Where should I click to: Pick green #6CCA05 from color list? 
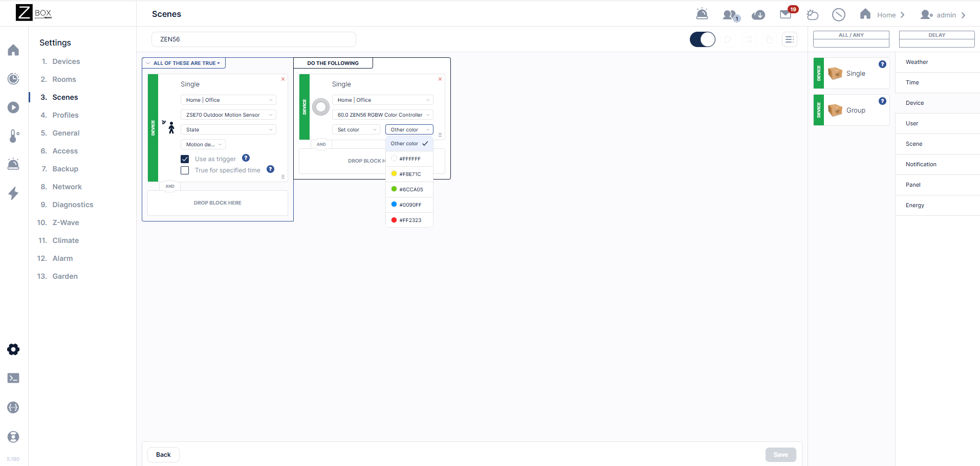click(x=409, y=190)
